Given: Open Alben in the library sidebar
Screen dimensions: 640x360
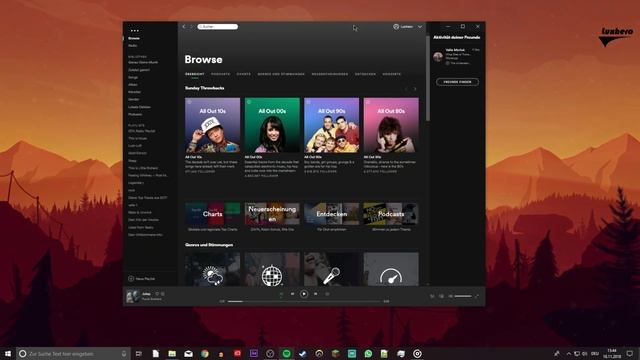Looking at the screenshot, I should click(133, 84).
